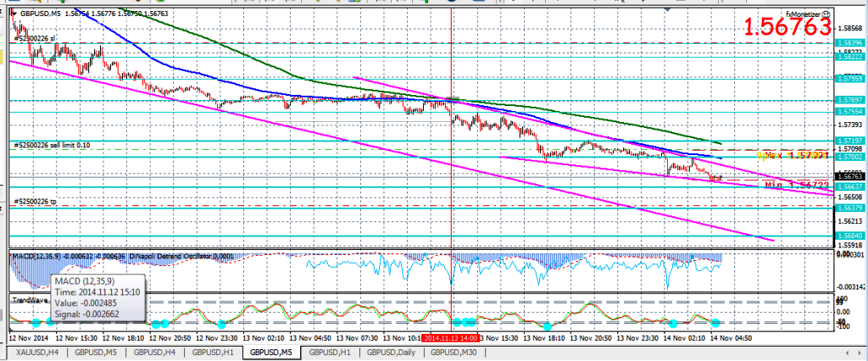
Task: Click the TrendWave indicator window label
Action: click(29, 300)
